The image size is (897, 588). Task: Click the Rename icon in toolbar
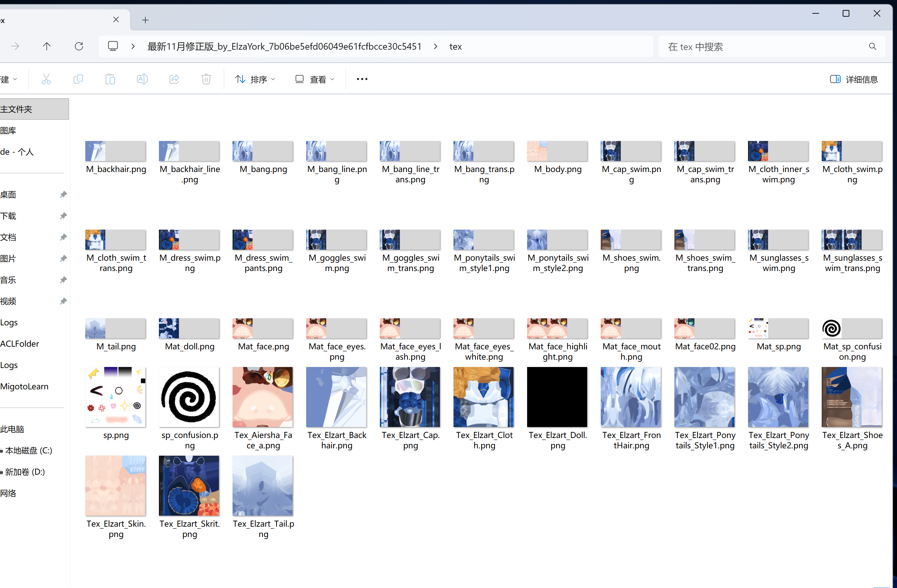click(x=142, y=79)
